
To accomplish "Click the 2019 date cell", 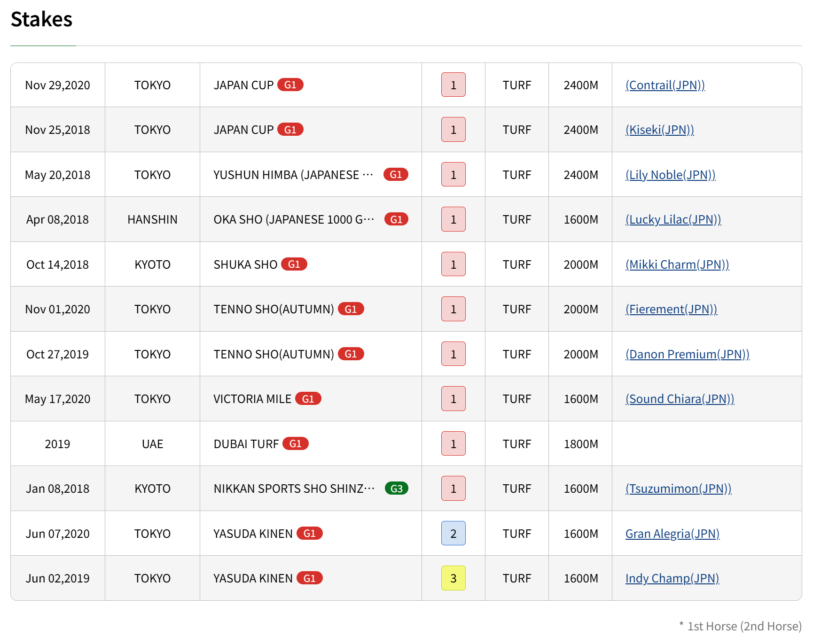I will [57, 444].
